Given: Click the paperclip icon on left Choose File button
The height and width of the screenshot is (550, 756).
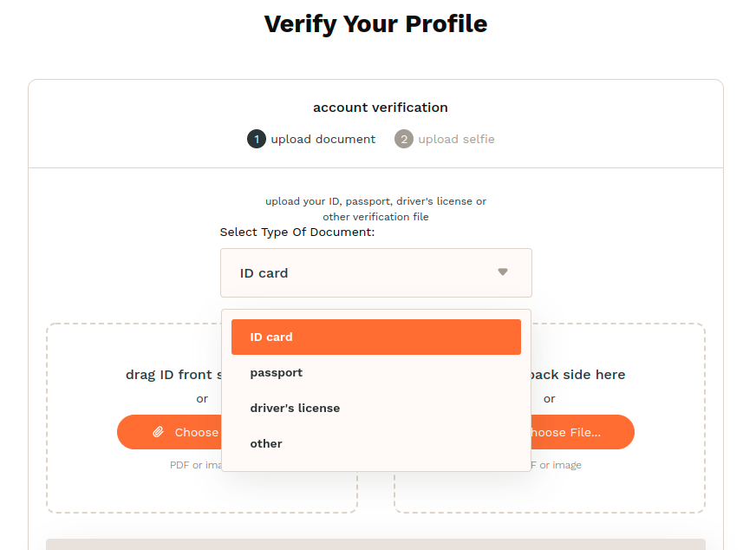Looking at the screenshot, I should (159, 431).
